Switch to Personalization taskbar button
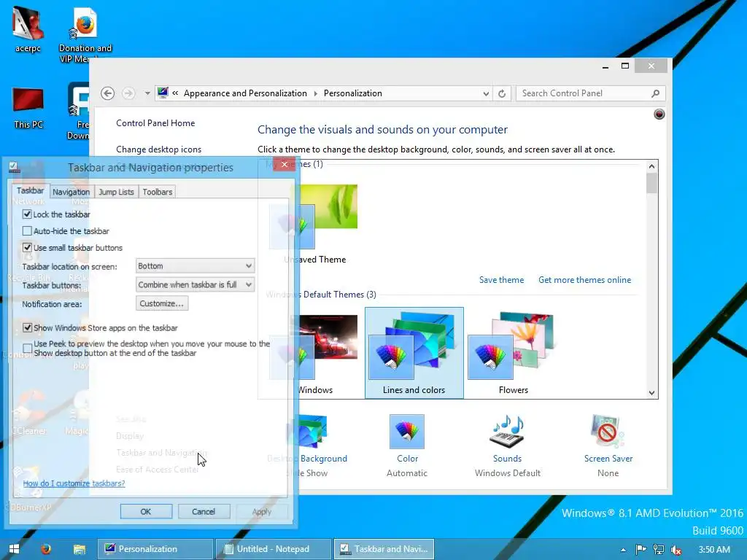Image resolution: width=747 pixels, height=560 pixels. (x=155, y=549)
